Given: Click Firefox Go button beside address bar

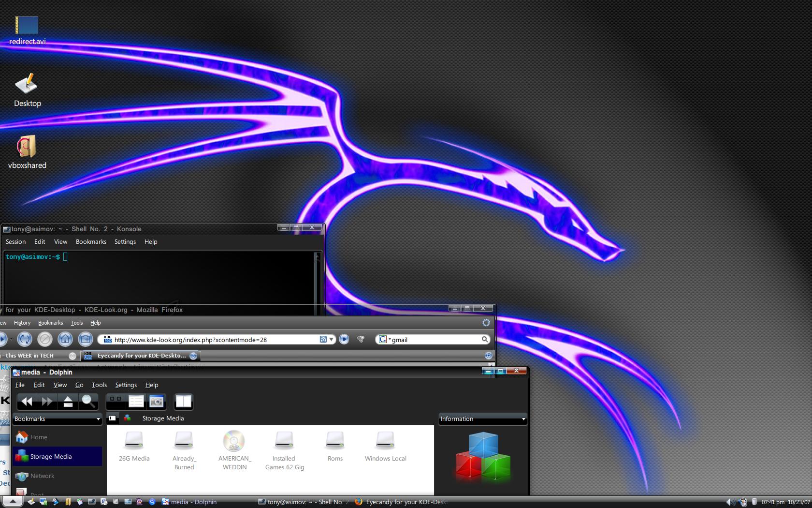Looking at the screenshot, I should [344, 339].
